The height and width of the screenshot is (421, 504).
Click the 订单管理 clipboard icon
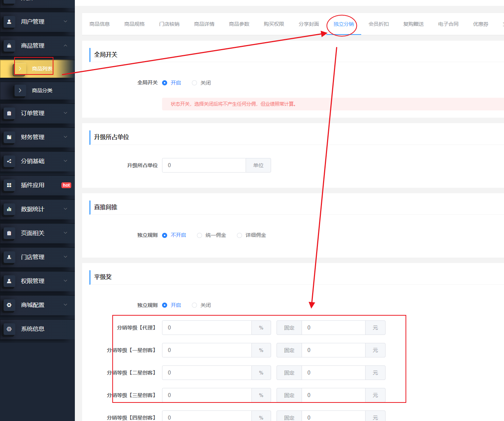[9, 113]
